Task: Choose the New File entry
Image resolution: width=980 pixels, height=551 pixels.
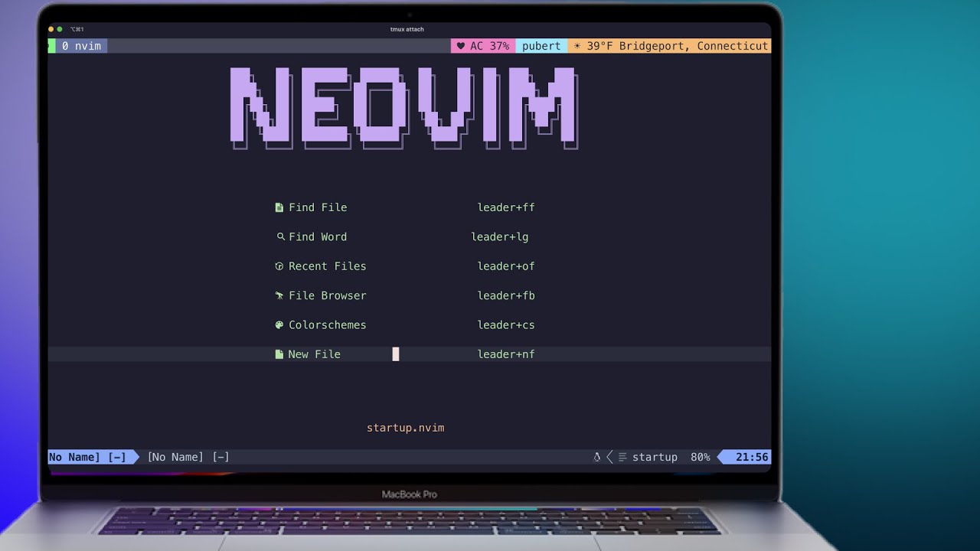Action: click(314, 354)
